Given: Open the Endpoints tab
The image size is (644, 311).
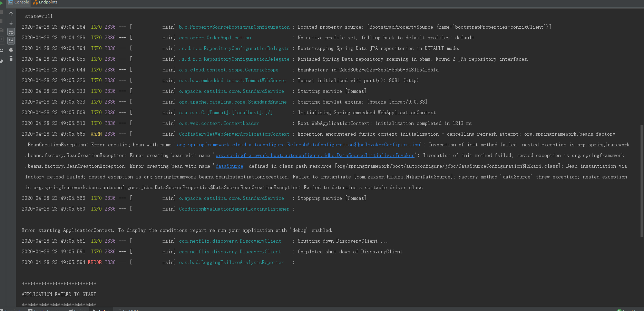Looking at the screenshot, I should [45, 2].
